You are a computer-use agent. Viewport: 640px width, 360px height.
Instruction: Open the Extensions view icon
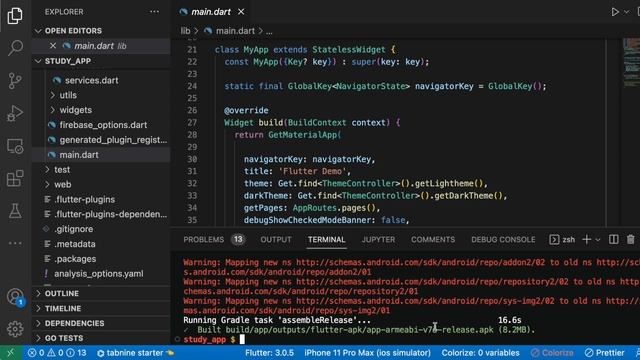(15, 179)
